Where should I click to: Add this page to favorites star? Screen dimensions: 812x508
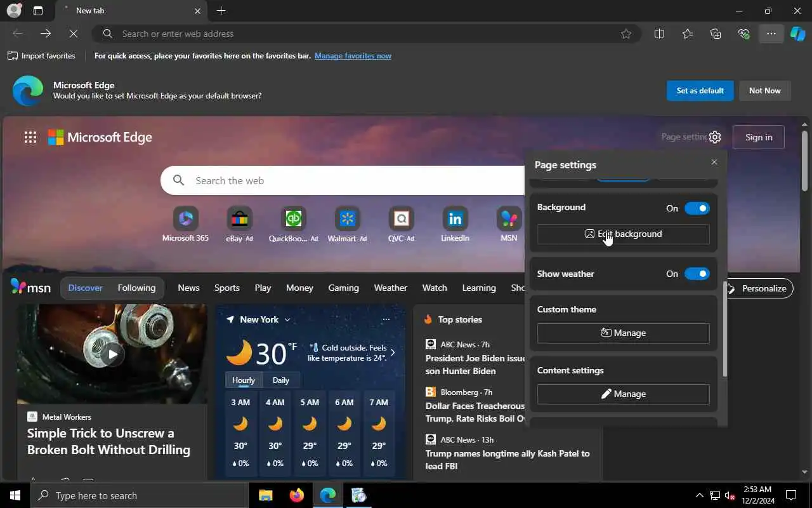(626, 34)
